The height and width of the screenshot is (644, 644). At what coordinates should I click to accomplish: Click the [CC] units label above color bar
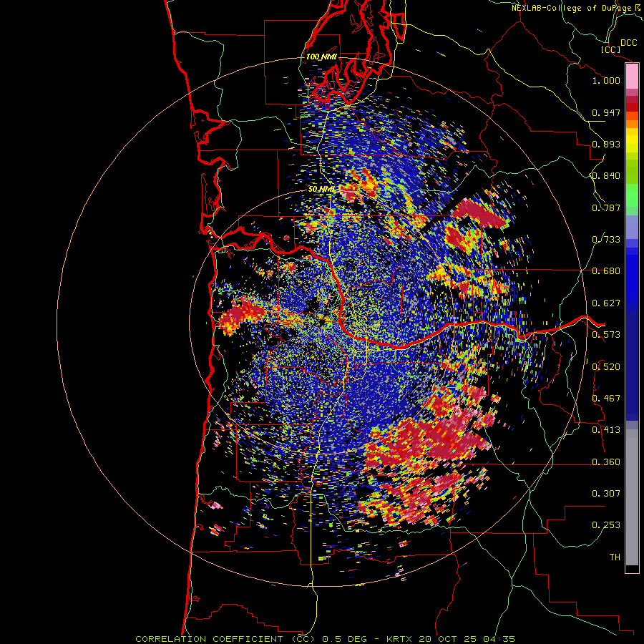(610, 49)
